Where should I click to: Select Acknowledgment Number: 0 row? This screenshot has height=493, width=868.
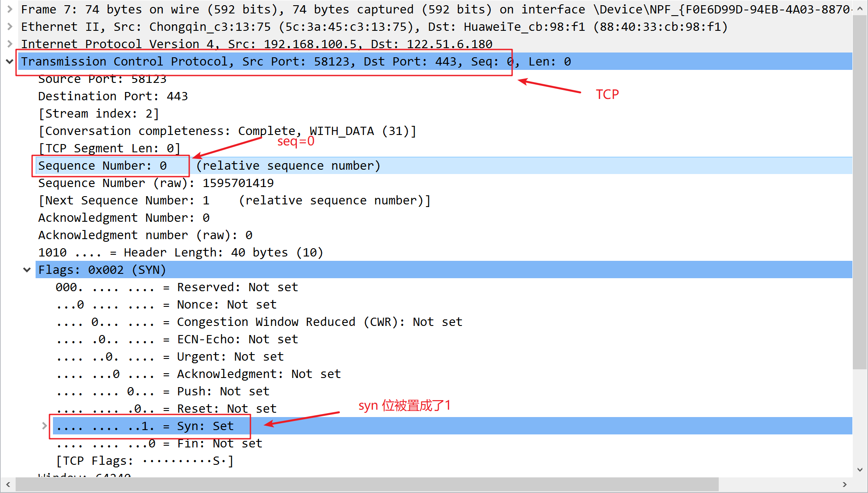pos(124,218)
